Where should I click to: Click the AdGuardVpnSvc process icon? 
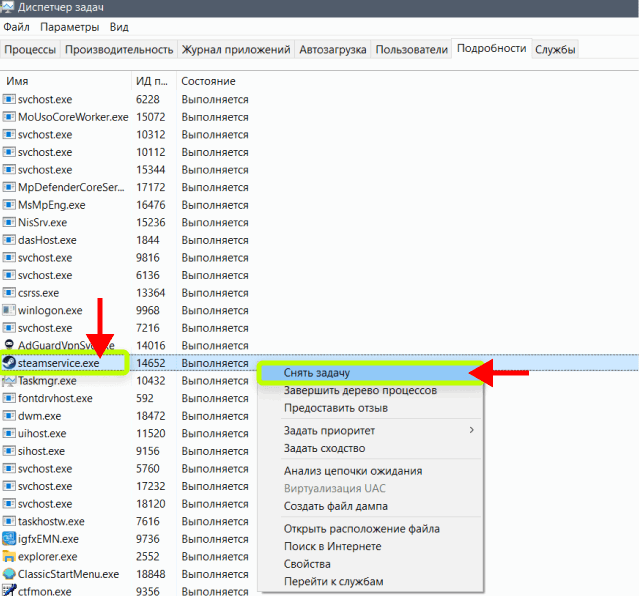pos(9,345)
